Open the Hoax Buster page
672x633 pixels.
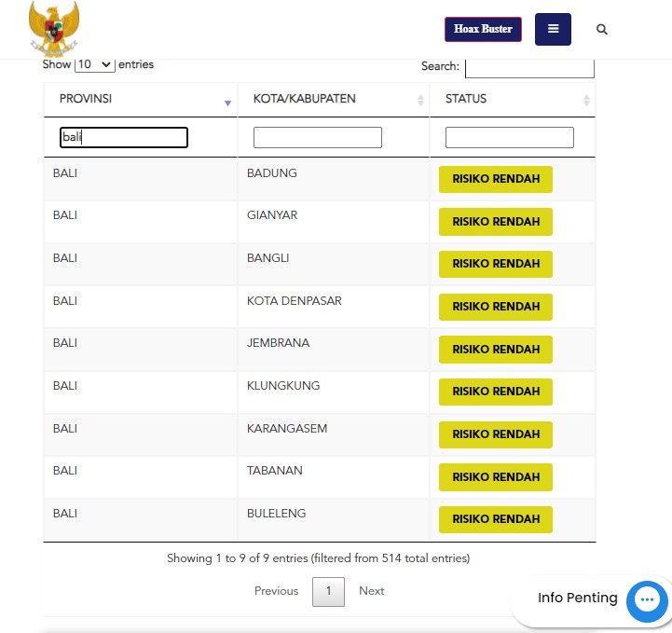click(x=483, y=30)
